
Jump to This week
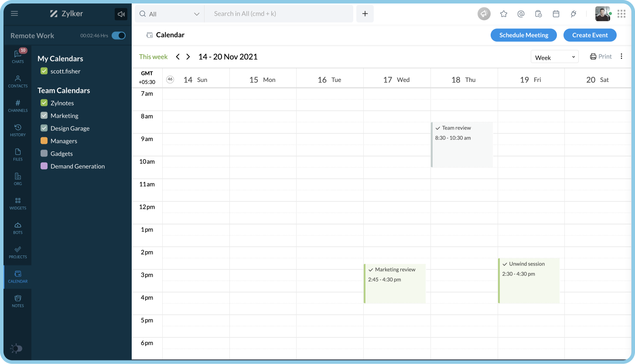click(153, 56)
